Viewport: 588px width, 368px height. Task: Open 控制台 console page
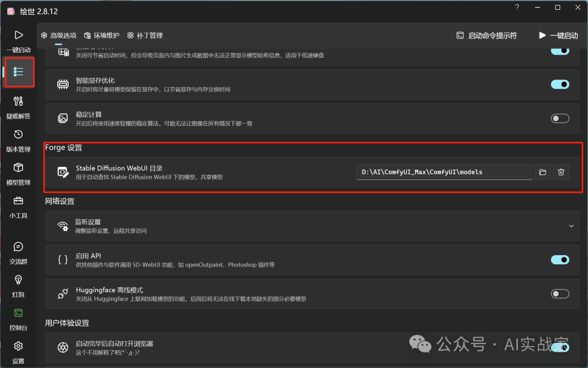point(19,319)
